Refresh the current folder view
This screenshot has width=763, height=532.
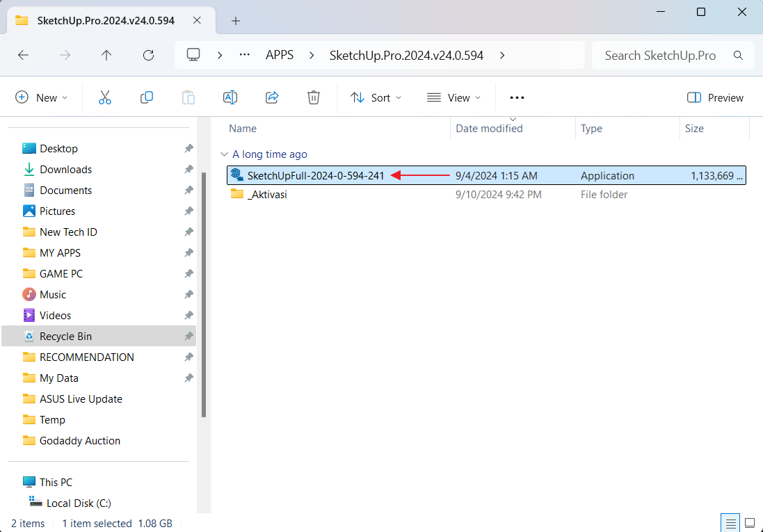147,55
